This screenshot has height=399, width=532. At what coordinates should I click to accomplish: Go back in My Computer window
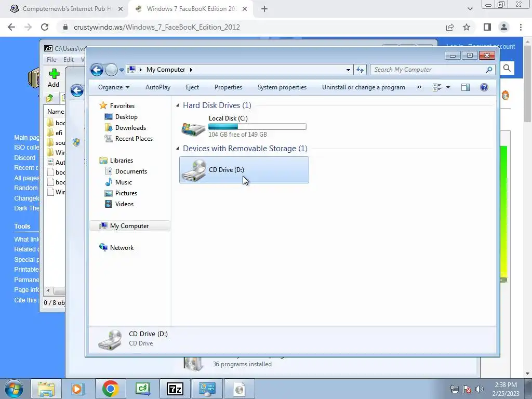(x=97, y=70)
